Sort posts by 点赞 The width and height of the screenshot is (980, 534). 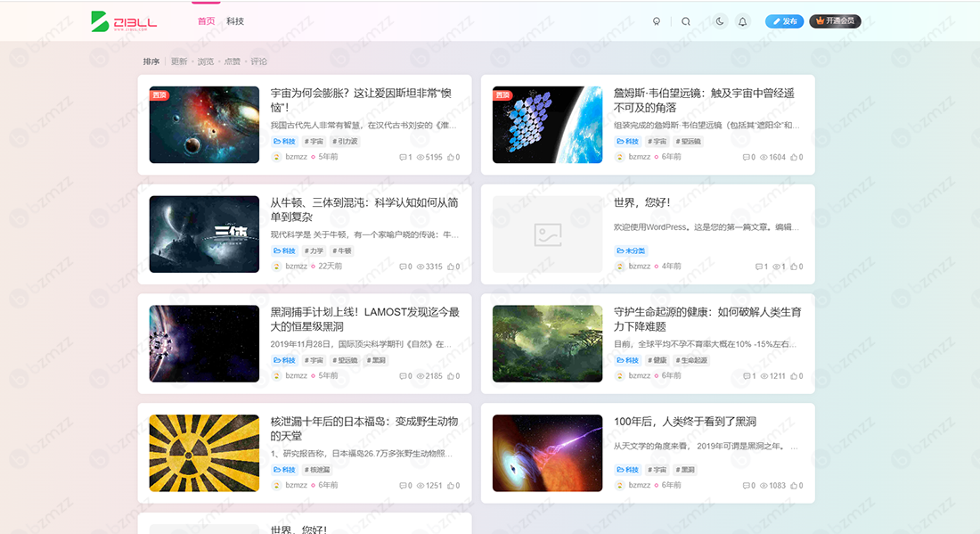232,62
